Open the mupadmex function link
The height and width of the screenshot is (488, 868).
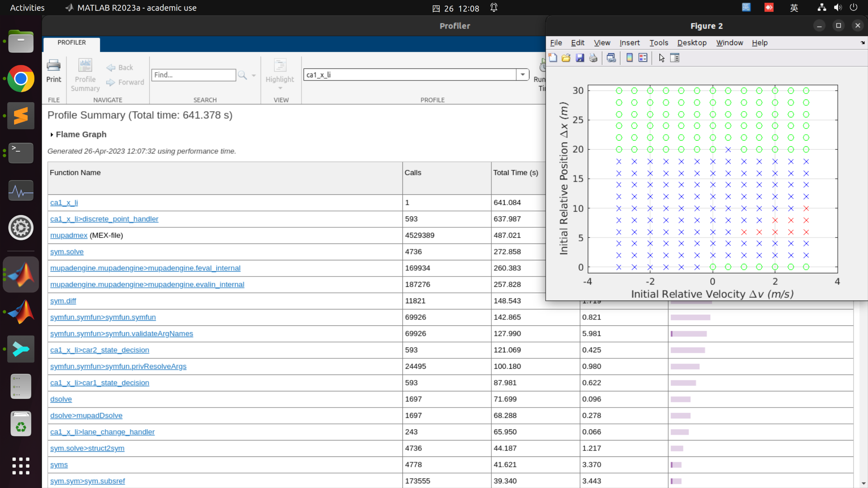pos(69,235)
